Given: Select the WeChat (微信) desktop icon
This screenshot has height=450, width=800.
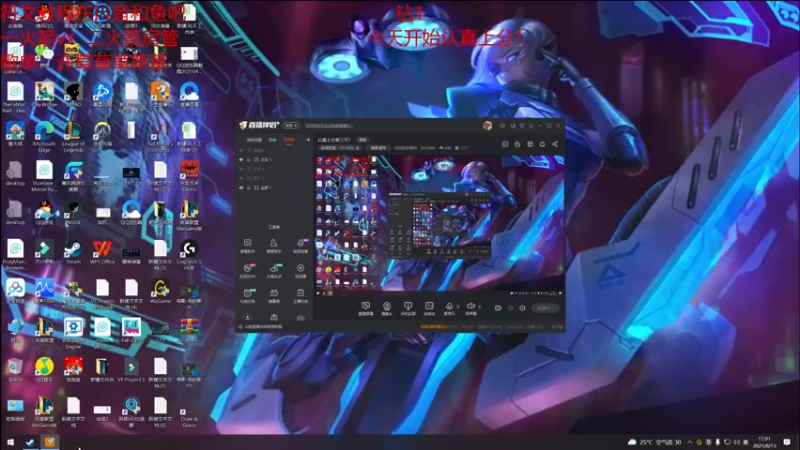Looking at the screenshot, I should coord(44,55).
